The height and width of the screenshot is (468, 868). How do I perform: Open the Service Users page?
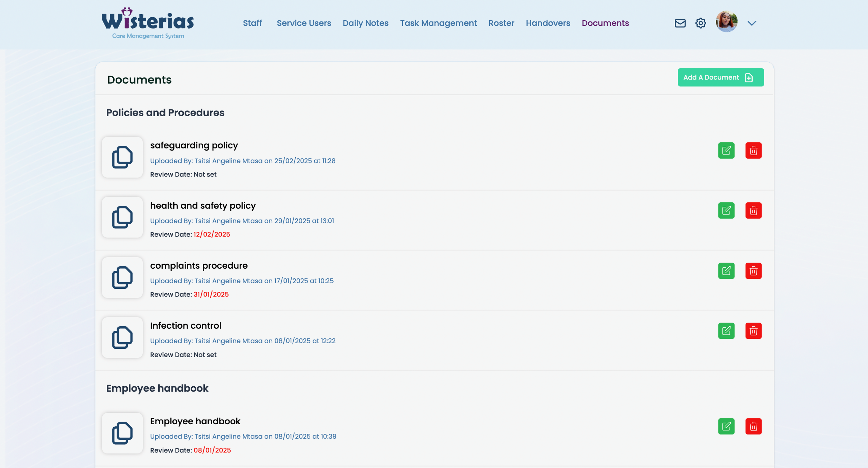pyautogui.click(x=304, y=23)
